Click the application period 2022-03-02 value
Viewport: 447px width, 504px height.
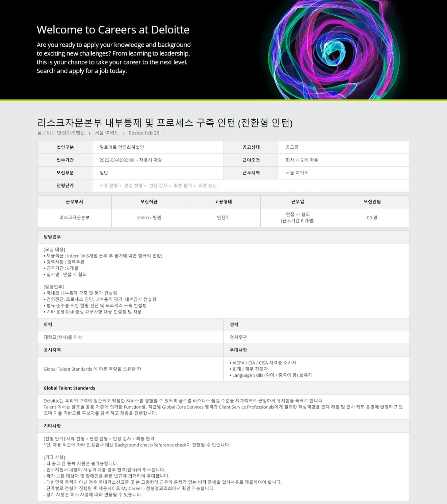[130, 160]
